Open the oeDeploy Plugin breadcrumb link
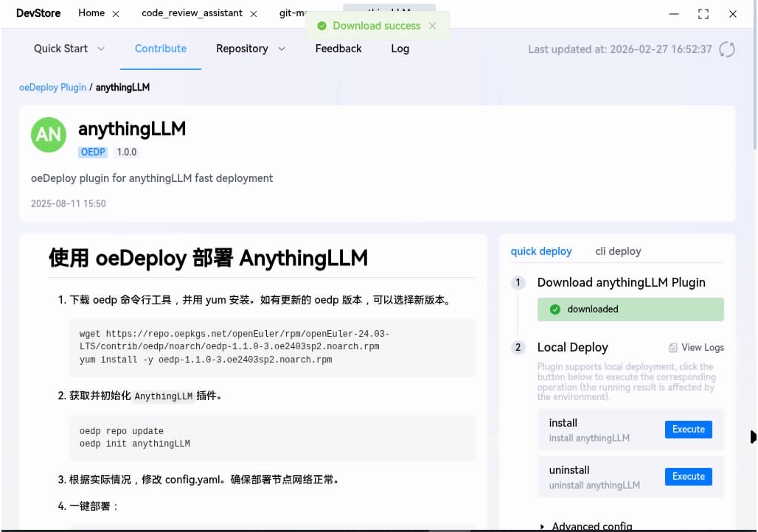This screenshot has height=532, width=758. tap(52, 87)
